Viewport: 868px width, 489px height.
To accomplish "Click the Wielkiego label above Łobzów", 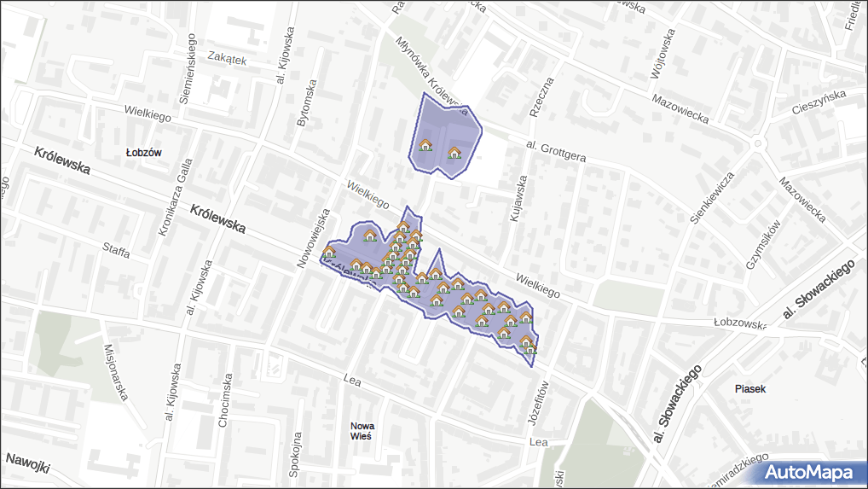I will tap(148, 113).
